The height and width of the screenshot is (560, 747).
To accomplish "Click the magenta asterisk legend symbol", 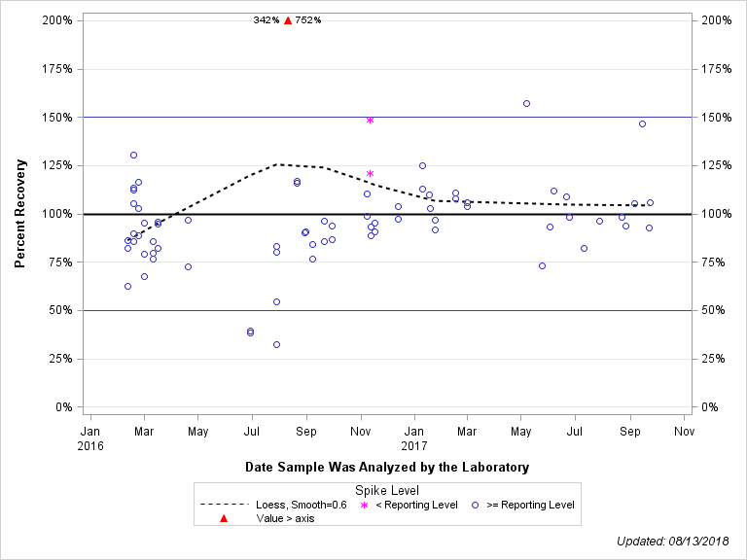I will pos(365,506).
